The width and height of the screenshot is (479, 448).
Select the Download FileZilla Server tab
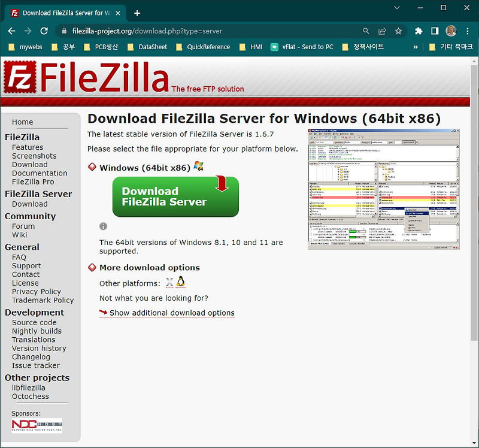coord(66,12)
